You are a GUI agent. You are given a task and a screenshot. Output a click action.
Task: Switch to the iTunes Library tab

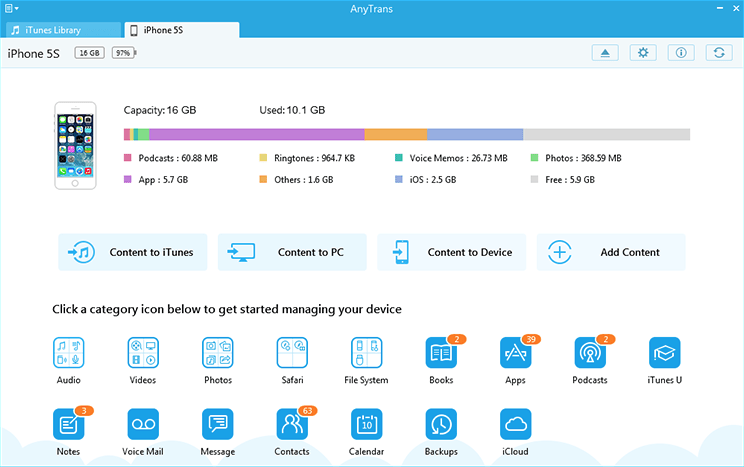60,30
